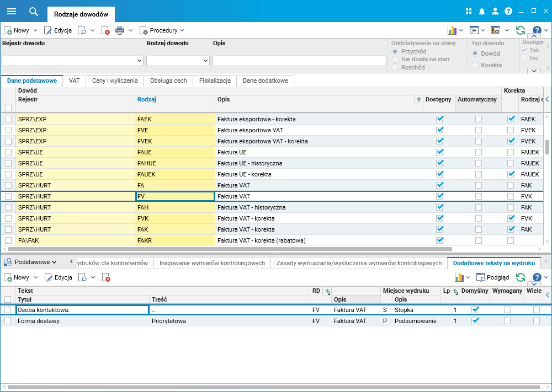Click the user account icon

(x=495, y=11)
